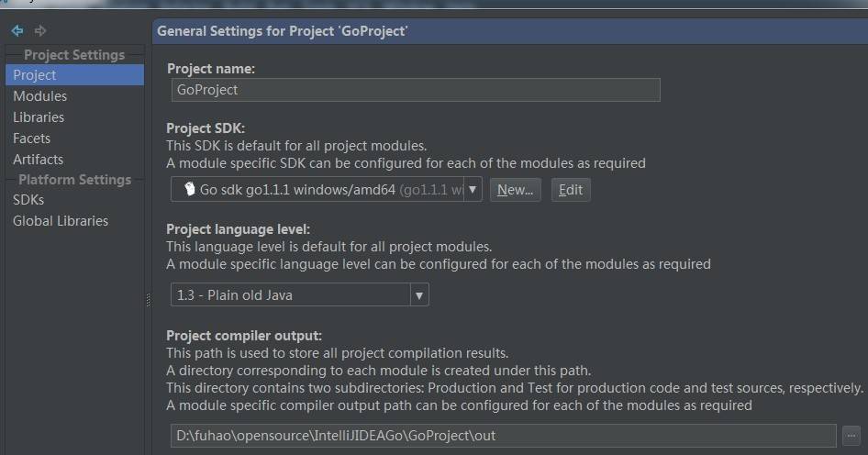The height and width of the screenshot is (455, 868).
Task: Click the '1.3 - Plain old Java' combo box
Action: [289, 295]
